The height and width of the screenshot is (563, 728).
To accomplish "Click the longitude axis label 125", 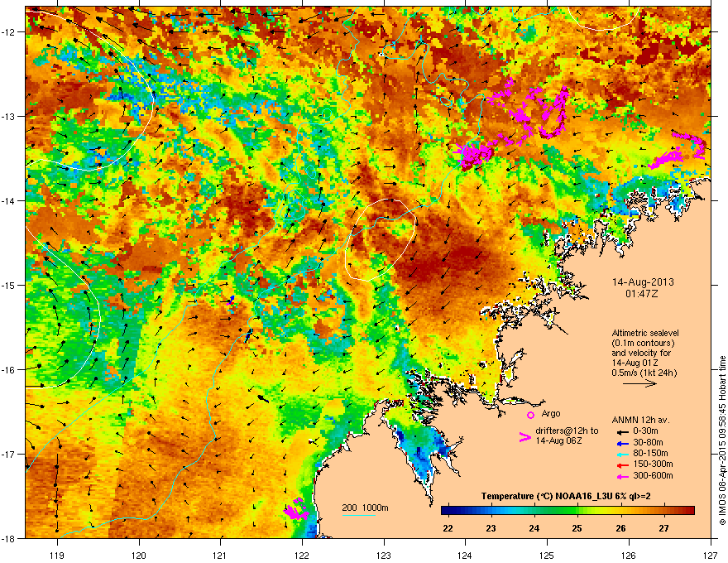I will pos(547,555).
